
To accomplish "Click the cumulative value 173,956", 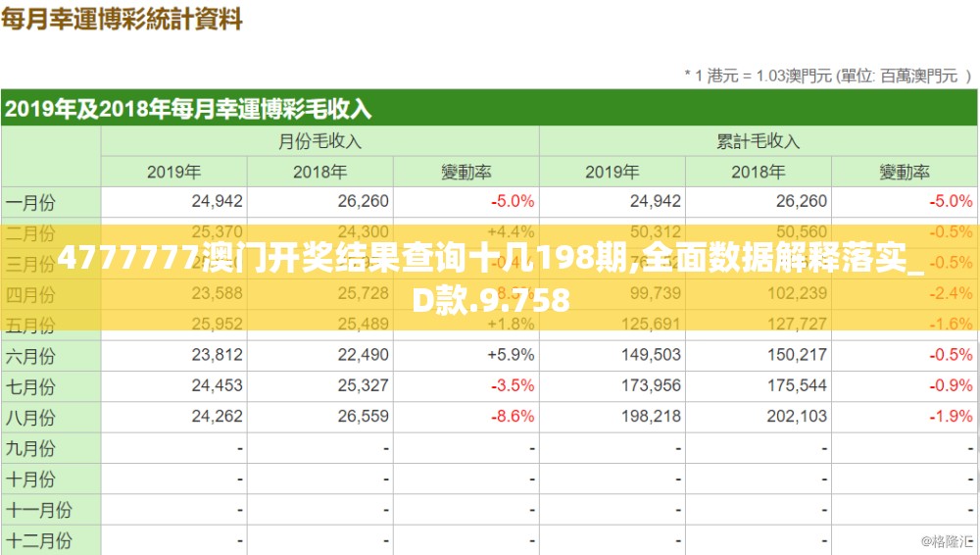I will click(651, 385).
